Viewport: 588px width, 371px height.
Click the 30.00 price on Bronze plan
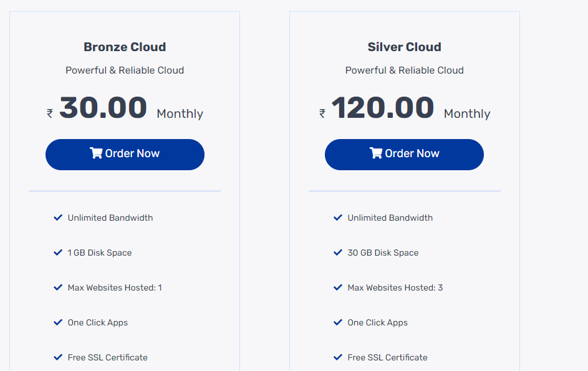click(104, 108)
